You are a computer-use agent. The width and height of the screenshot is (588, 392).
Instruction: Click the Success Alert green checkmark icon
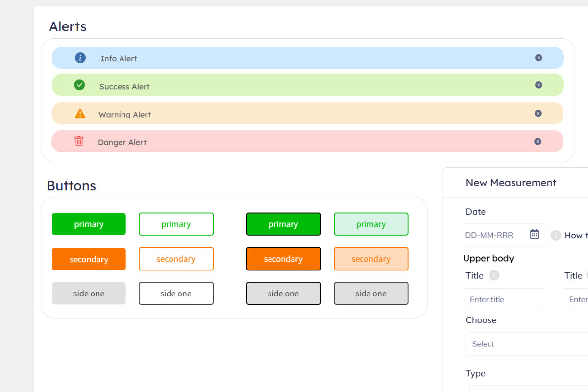pyautogui.click(x=79, y=85)
